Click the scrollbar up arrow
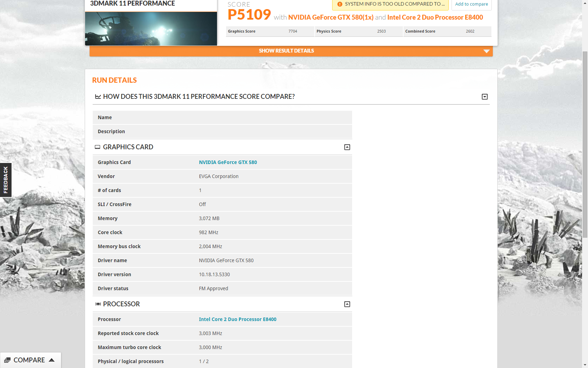The height and width of the screenshot is (368, 588). point(585,3)
